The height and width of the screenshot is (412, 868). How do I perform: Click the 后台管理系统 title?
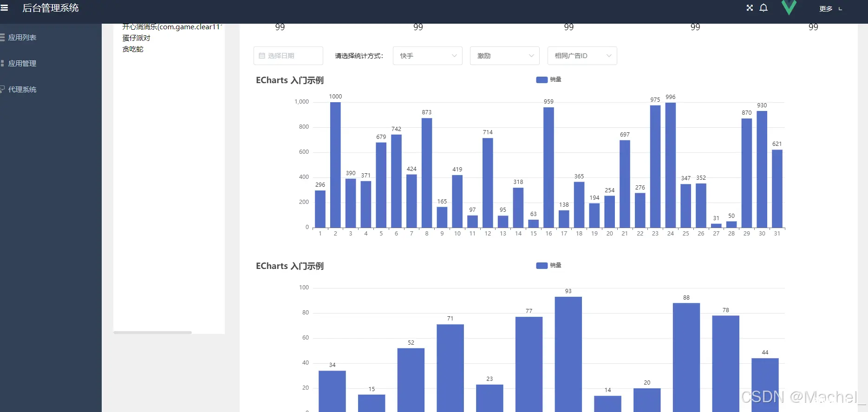51,8
